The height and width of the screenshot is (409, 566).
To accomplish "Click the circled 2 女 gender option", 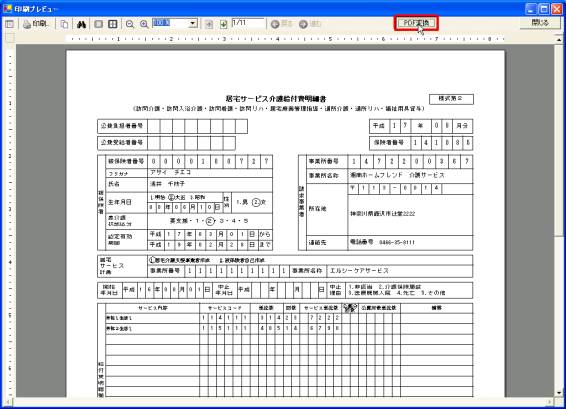I will tap(259, 202).
